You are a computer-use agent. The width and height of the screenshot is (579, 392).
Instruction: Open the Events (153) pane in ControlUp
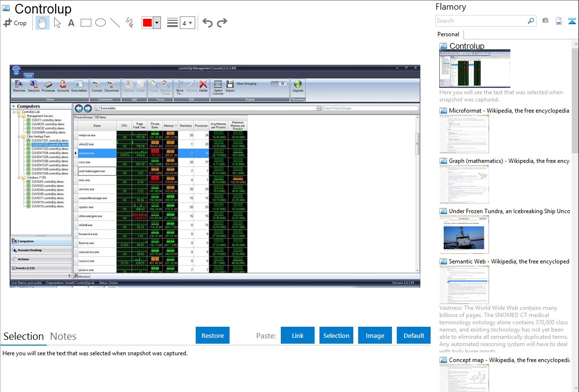click(41, 268)
